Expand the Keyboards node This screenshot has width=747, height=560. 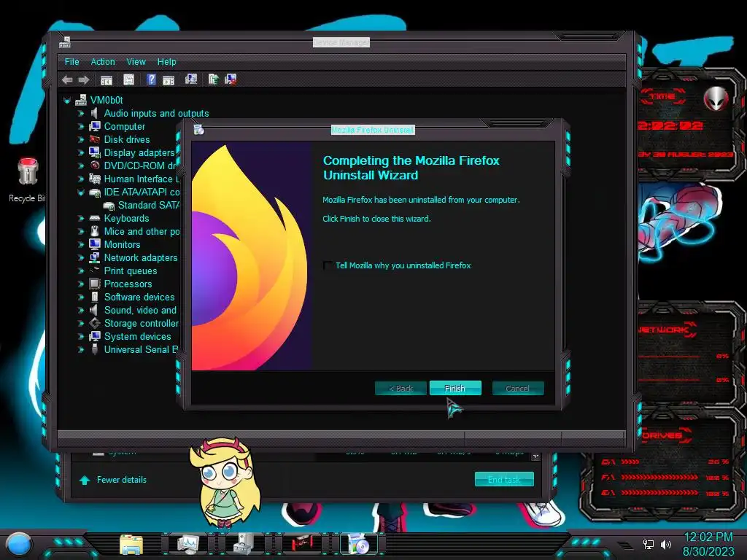pos(80,218)
